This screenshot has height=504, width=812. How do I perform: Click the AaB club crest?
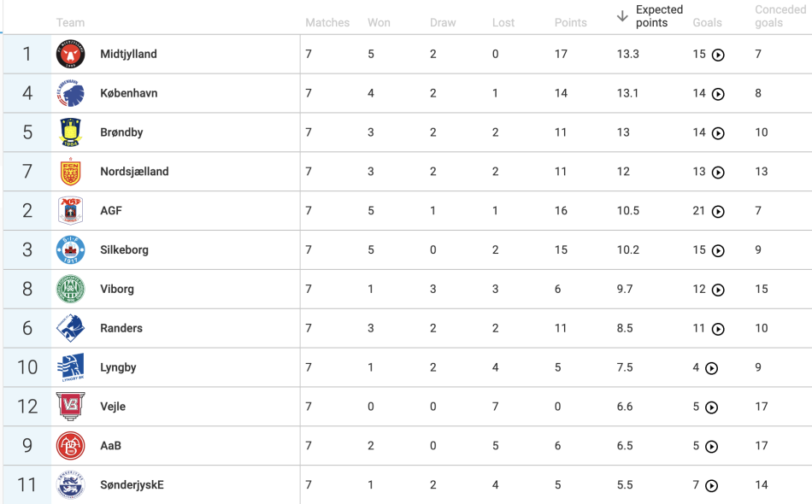coord(70,446)
